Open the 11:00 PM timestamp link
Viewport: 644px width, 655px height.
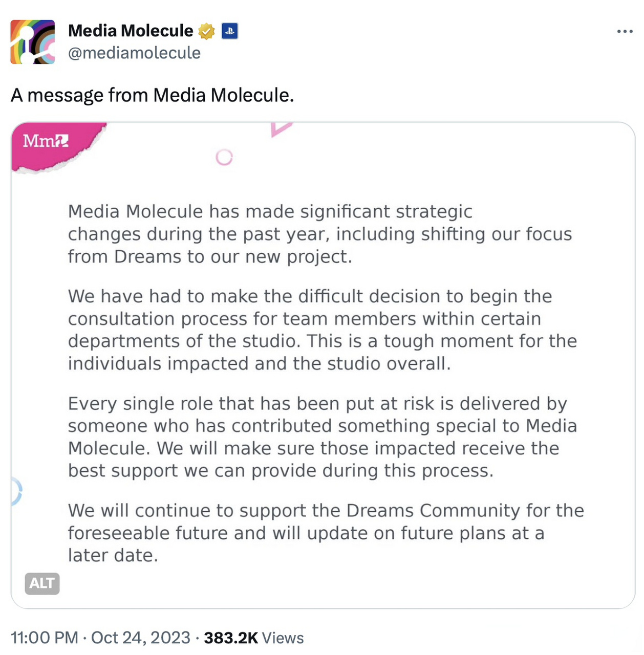click(x=45, y=638)
